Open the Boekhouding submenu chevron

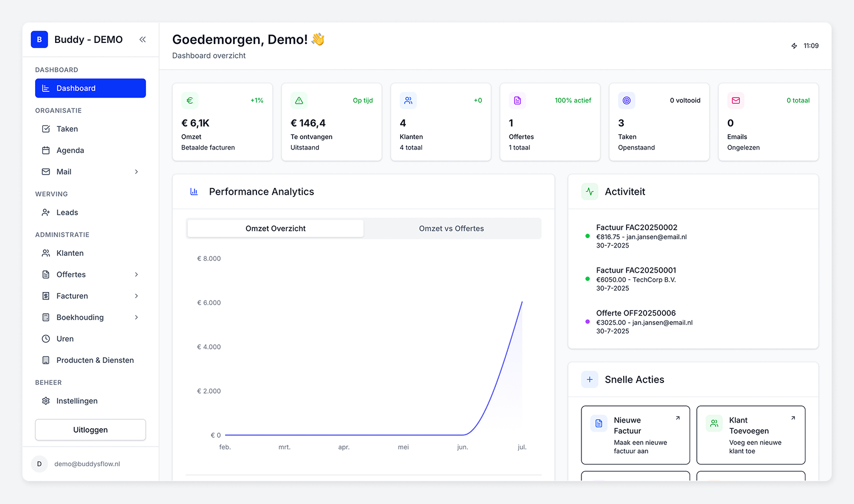(137, 317)
